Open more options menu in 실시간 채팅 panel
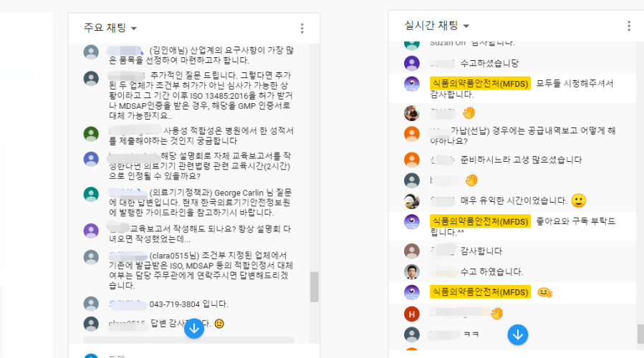Screen dimensions: 644x358 629,26
